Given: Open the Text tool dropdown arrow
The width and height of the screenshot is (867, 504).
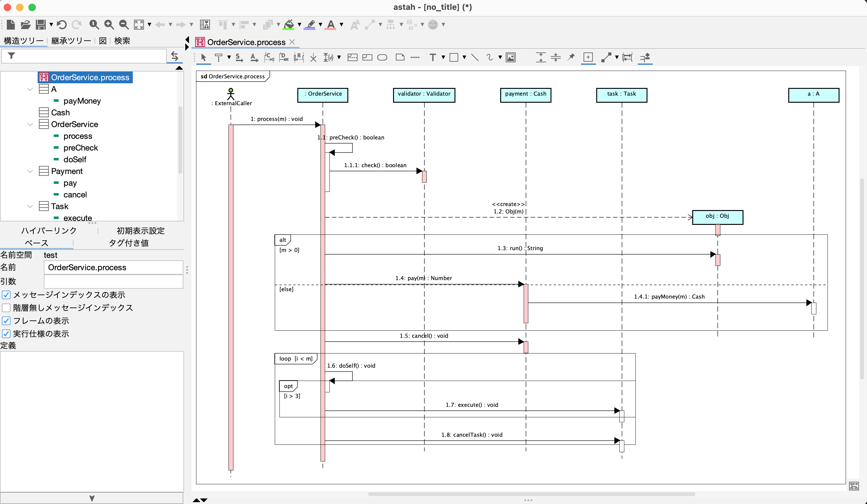Looking at the screenshot, I should [x=443, y=57].
